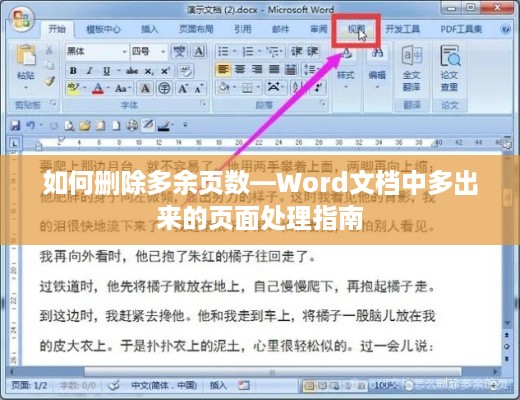Viewport: 520px width, 400px height.
Task: Open the Asian layout character scaling dropdown
Action: pos(275,88)
